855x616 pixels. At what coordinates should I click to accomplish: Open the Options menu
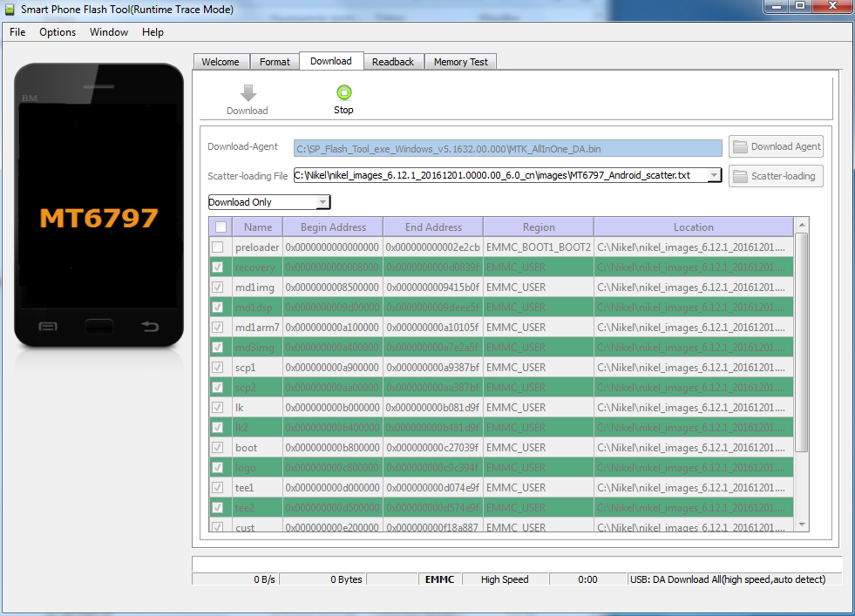point(58,32)
